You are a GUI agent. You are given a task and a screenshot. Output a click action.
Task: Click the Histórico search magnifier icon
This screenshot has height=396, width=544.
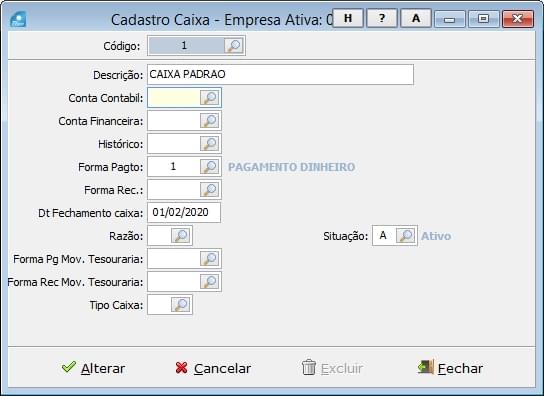point(210,143)
